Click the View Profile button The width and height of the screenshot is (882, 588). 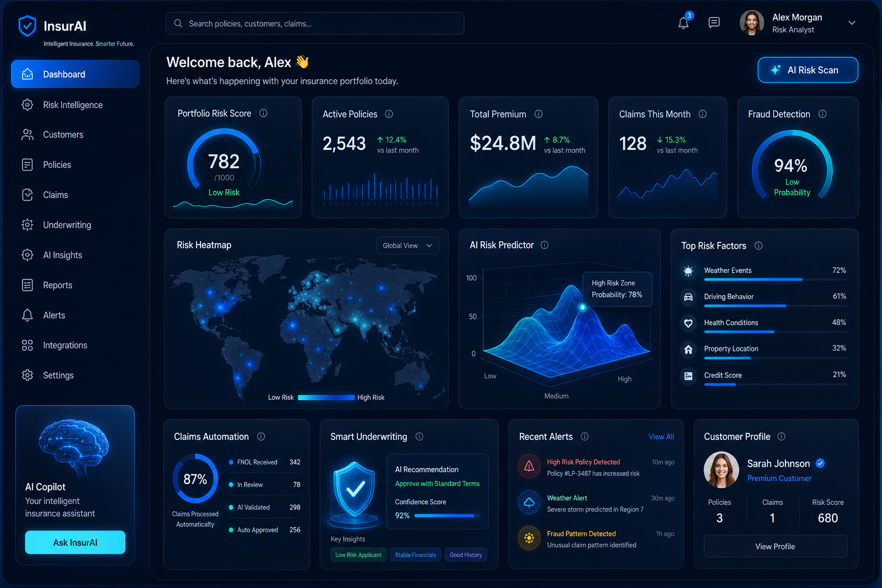coord(775,546)
